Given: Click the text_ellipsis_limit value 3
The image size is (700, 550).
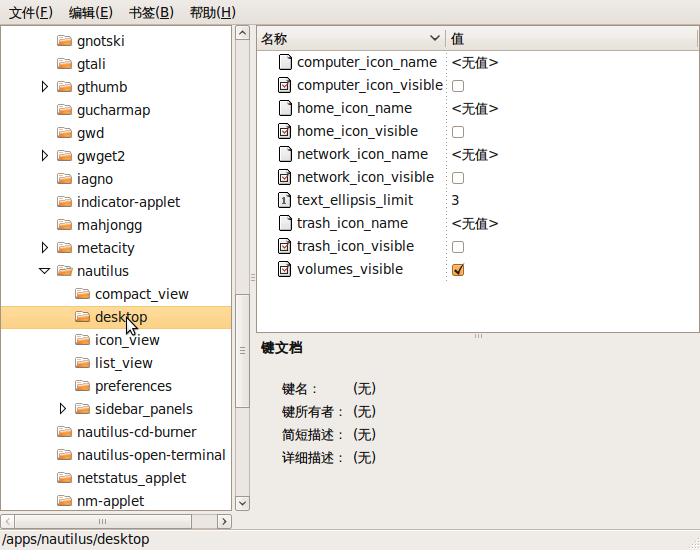Looking at the screenshot, I should pos(455,200).
